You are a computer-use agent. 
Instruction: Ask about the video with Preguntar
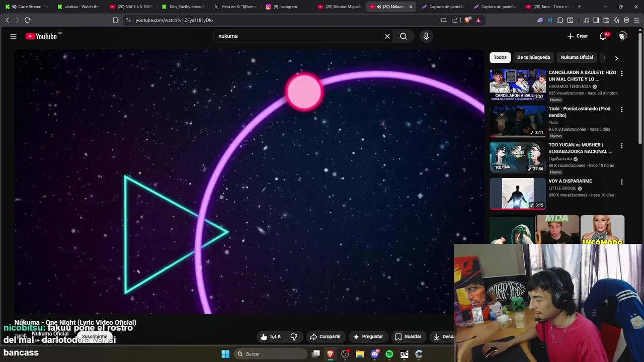[368, 337]
